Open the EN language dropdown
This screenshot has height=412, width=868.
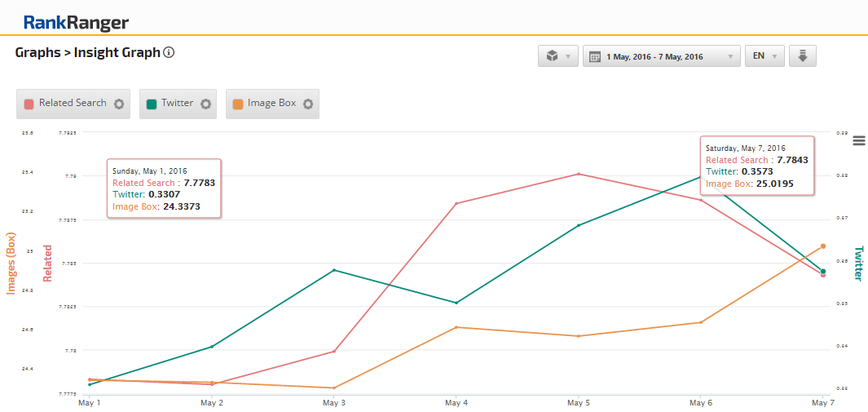[764, 56]
